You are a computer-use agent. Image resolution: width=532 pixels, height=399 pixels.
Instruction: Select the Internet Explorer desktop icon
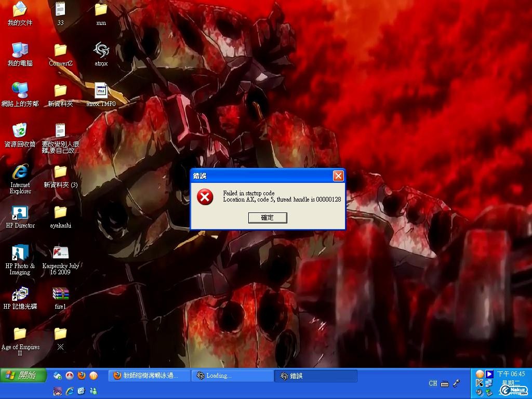(20, 179)
